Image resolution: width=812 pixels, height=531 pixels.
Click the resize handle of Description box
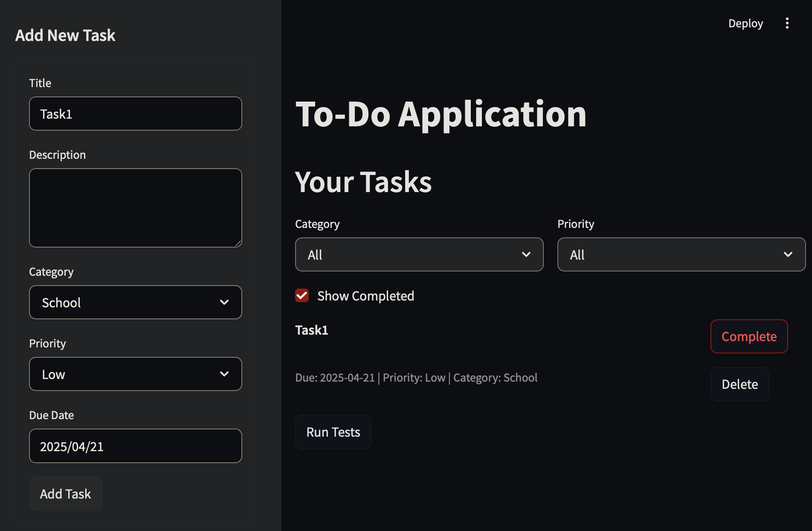(238, 243)
